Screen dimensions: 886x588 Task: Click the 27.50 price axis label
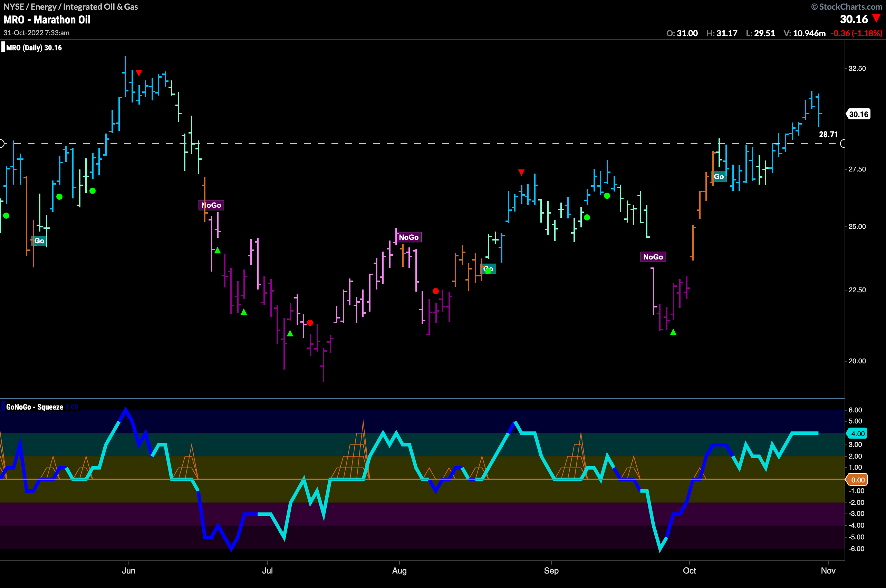[857, 169]
